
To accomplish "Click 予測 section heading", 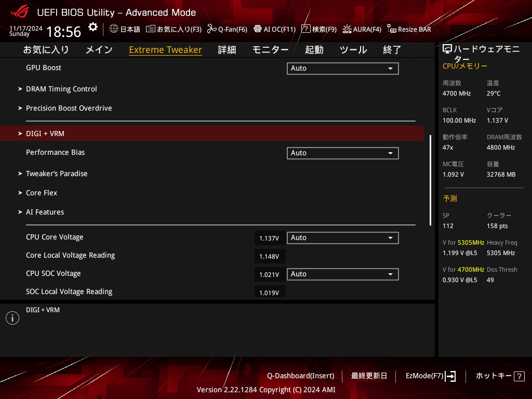I will [x=450, y=198].
